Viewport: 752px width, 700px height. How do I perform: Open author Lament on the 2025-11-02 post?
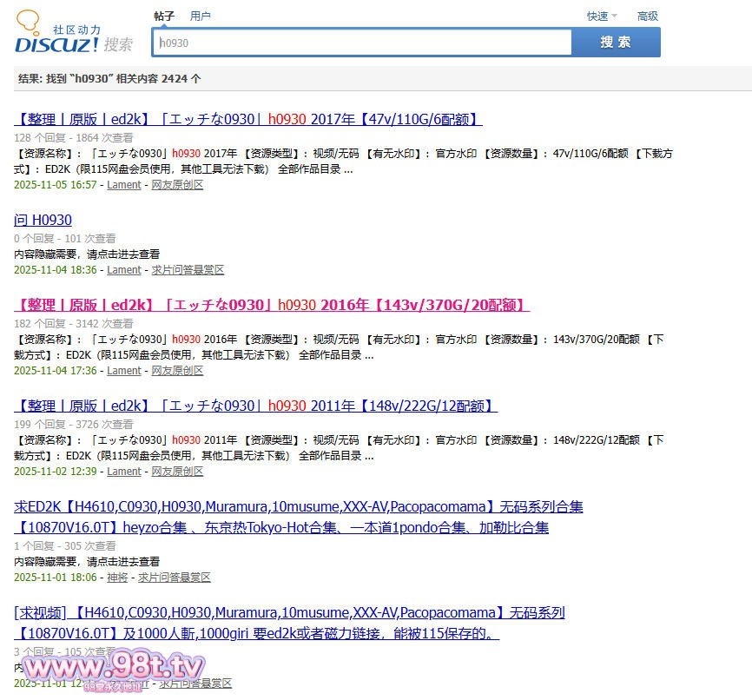123,472
